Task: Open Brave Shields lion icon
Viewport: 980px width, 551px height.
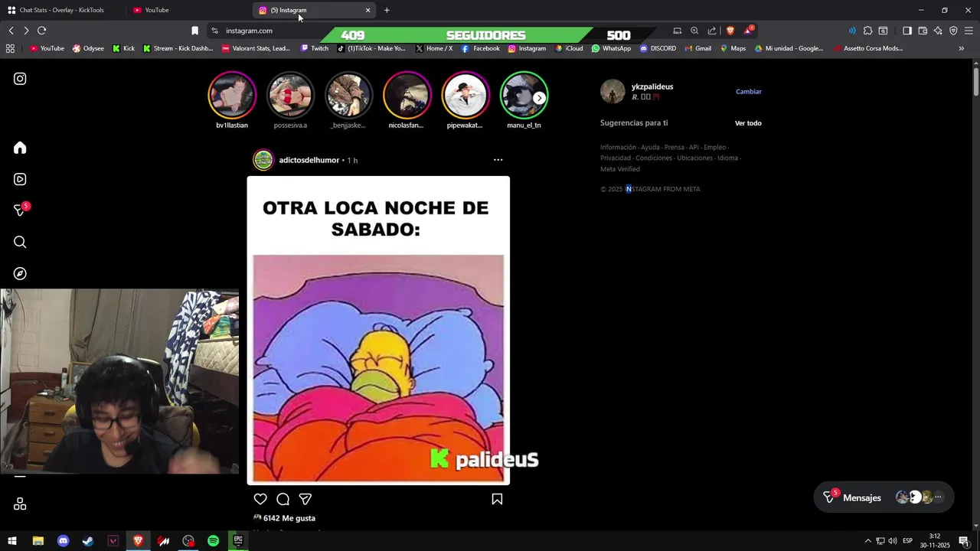Action: 730,31
